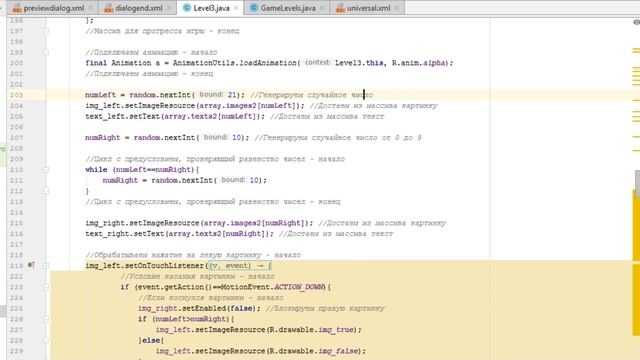Click line number 215 in the gutter

(16, 223)
